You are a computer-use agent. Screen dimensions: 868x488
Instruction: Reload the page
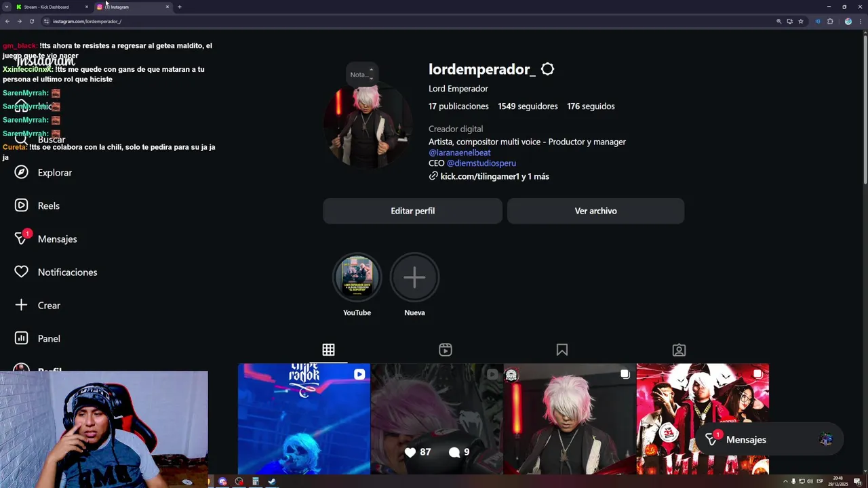click(31, 21)
